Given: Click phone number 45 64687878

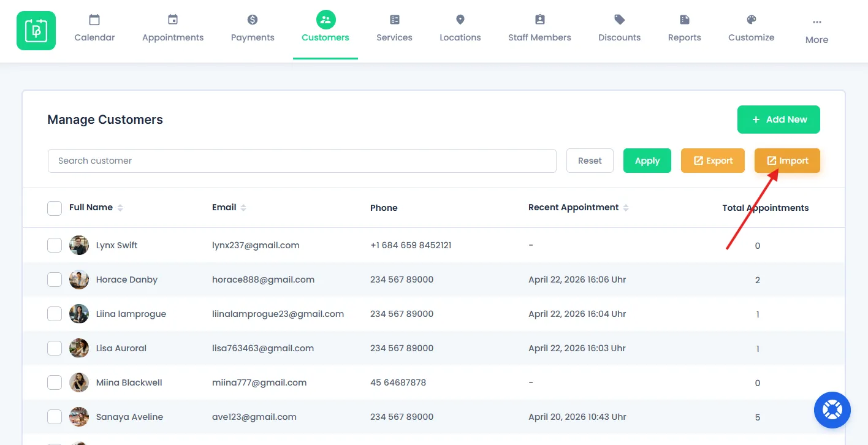Looking at the screenshot, I should click(x=398, y=382).
